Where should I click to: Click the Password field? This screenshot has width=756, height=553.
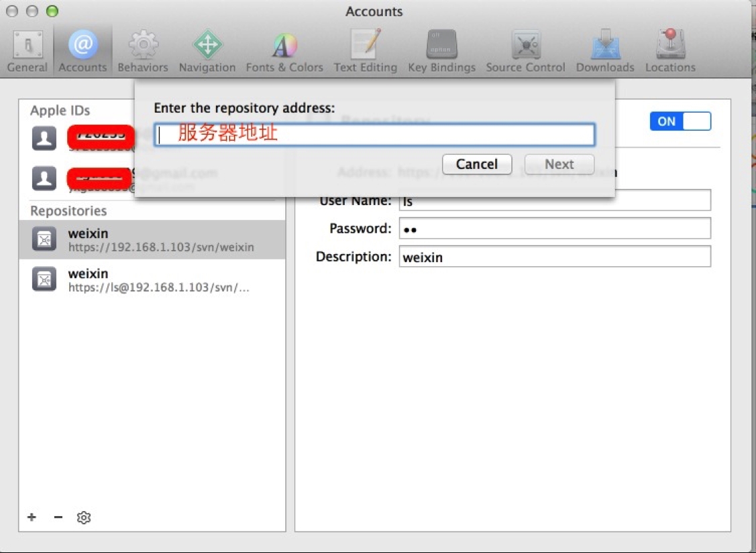click(x=555, y=229)
